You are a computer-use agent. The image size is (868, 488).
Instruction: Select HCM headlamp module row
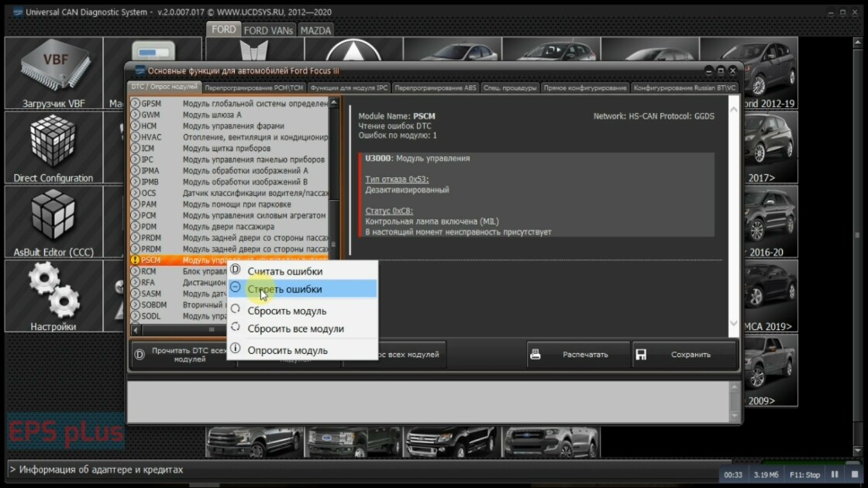click(x=229, y=125)
